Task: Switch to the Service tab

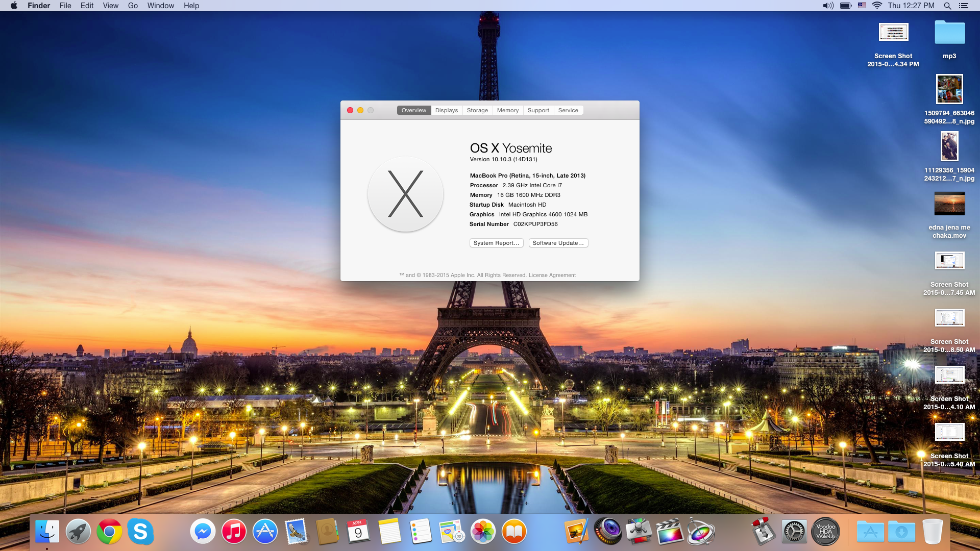Action: [568, 110]
